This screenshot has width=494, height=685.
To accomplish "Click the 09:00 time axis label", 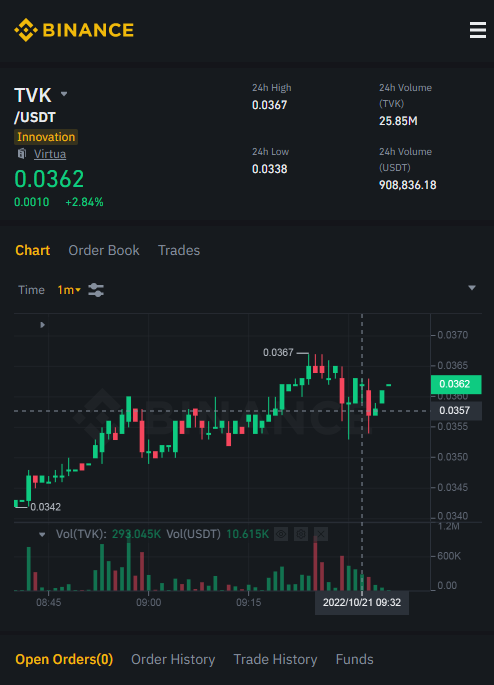I will [149, 603].
